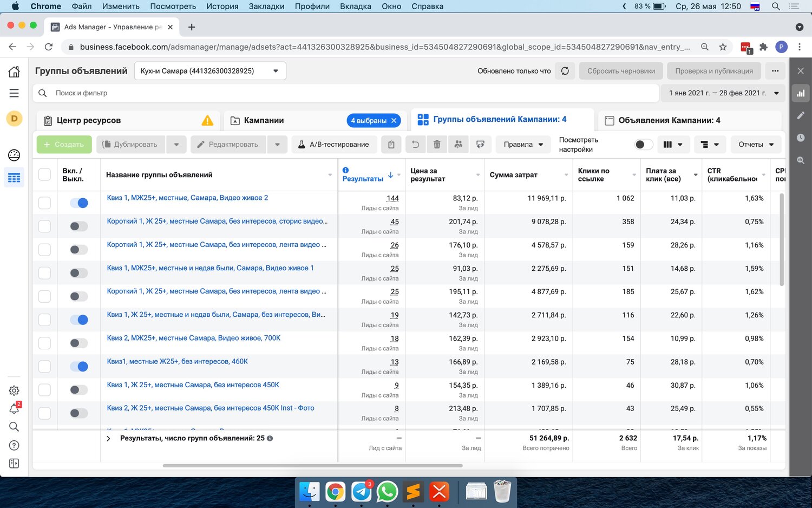Sort by the Сумма затрат column header
Screen dimensions: 812x508
[x=513, y=174]
